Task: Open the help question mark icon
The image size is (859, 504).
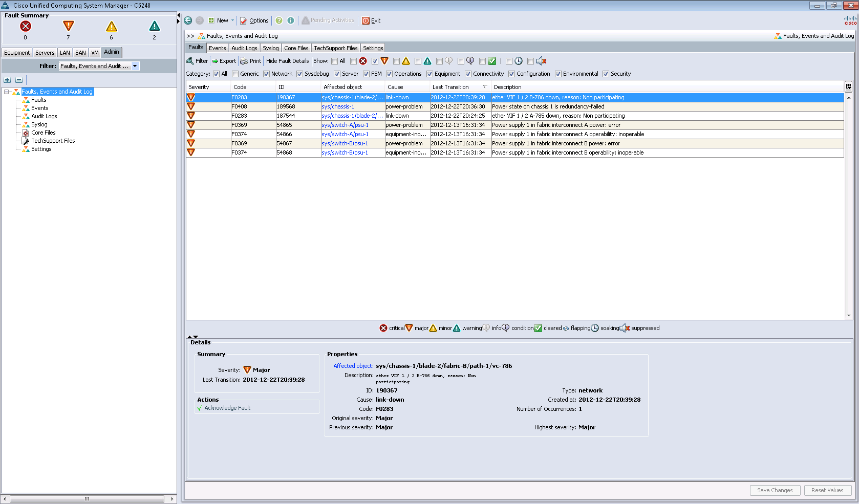Action: 279,20
